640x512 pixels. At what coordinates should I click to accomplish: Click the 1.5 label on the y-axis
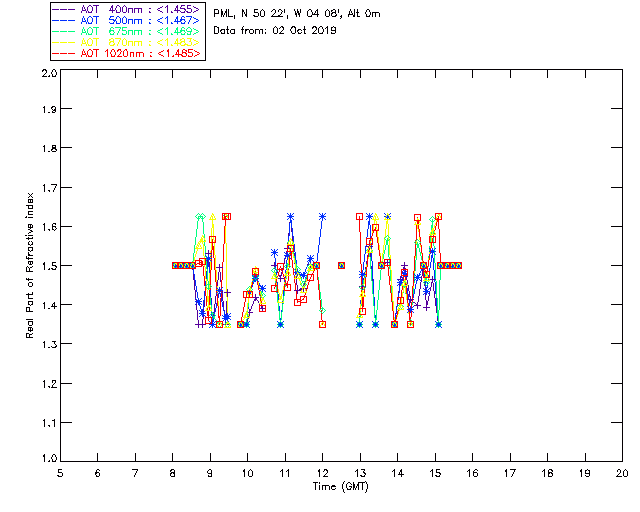pos(49,266)
